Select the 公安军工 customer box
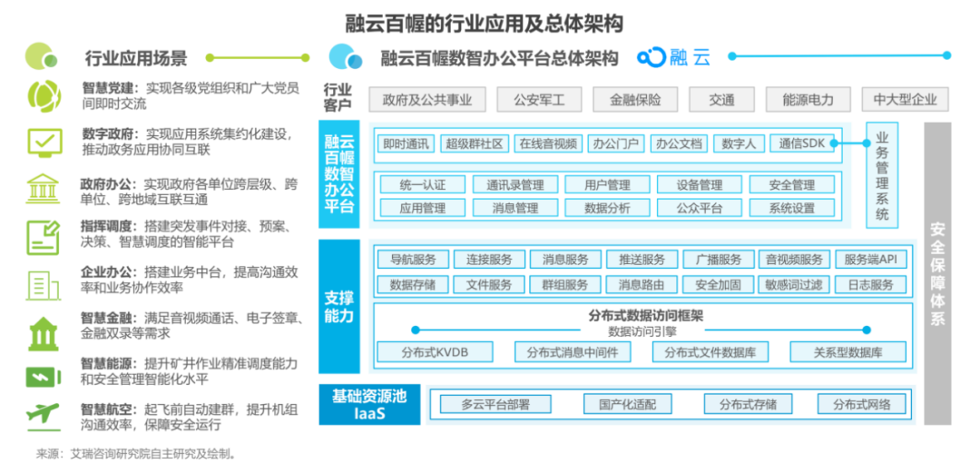Image resolution: width=980 pixels, height=463 pixels. click(539, 100)
